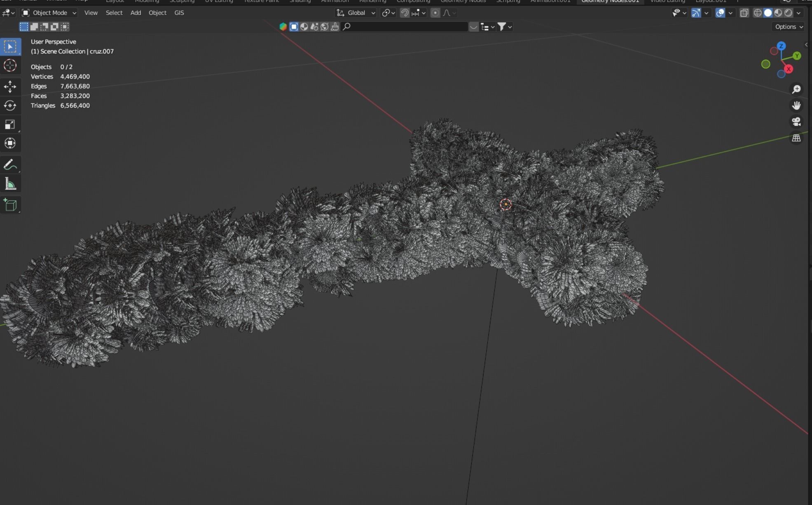Select the Cursor tool

[x=10, y=66]
